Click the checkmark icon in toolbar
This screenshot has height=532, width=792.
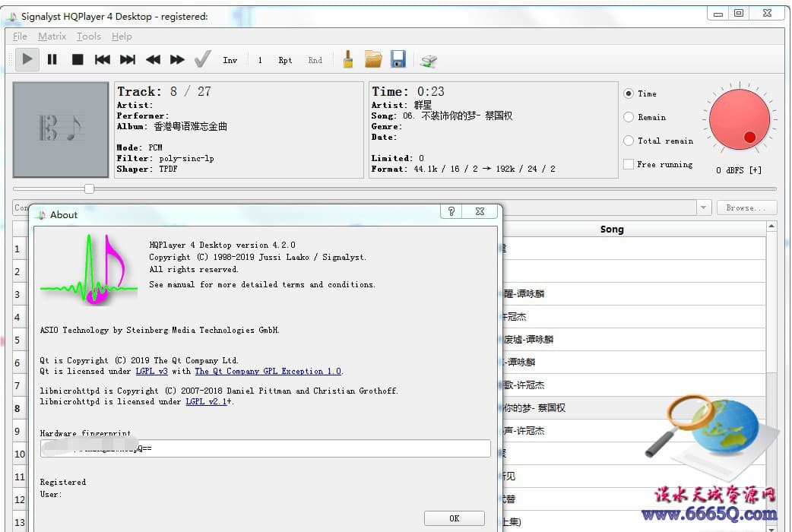click(x=202, y=59)
